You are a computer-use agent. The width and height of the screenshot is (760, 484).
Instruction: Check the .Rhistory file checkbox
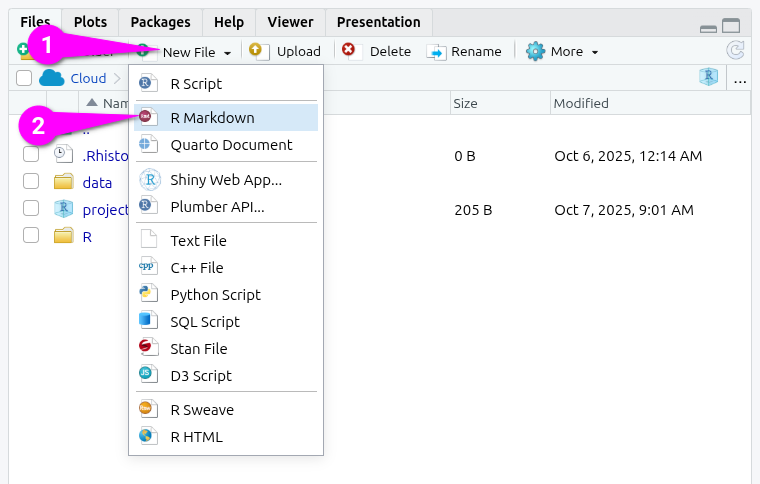coord(31,154)
